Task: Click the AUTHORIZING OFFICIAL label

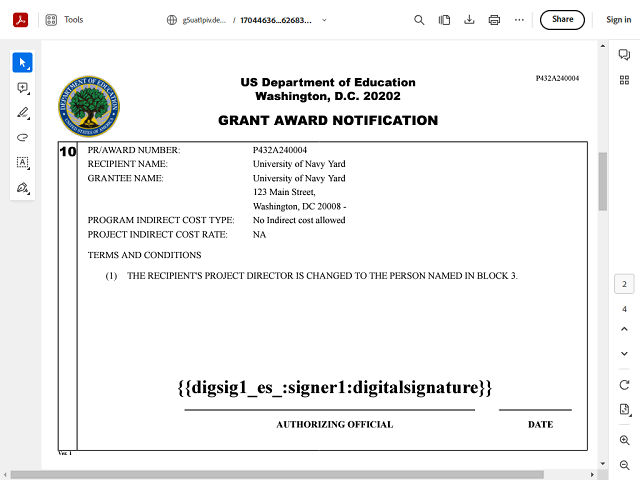Action: pyautogui.click(x=335, y=424)
